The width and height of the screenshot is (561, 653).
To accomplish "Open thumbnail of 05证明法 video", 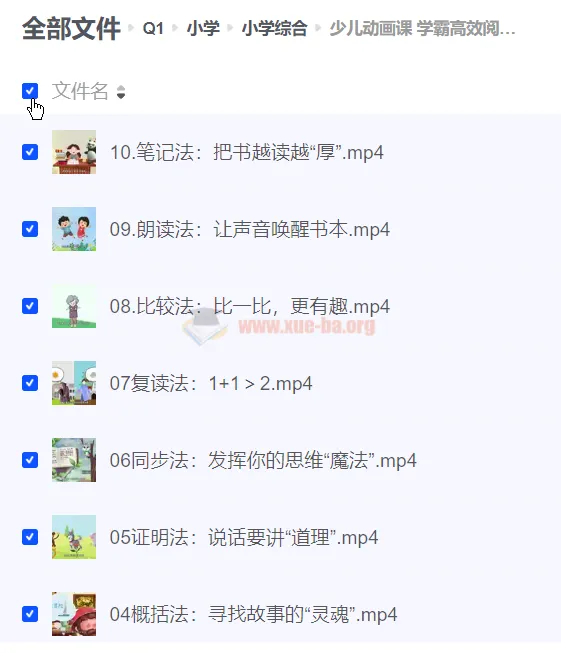I will point(74,537).
